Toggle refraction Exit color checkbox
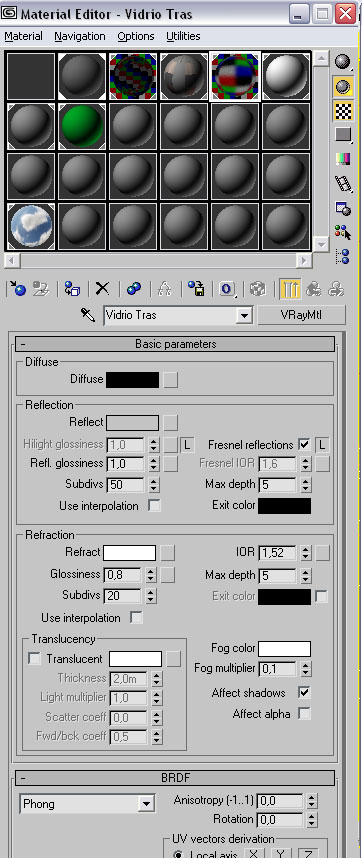The width and height of the screenshot is (362, 858). coord(322,596)
